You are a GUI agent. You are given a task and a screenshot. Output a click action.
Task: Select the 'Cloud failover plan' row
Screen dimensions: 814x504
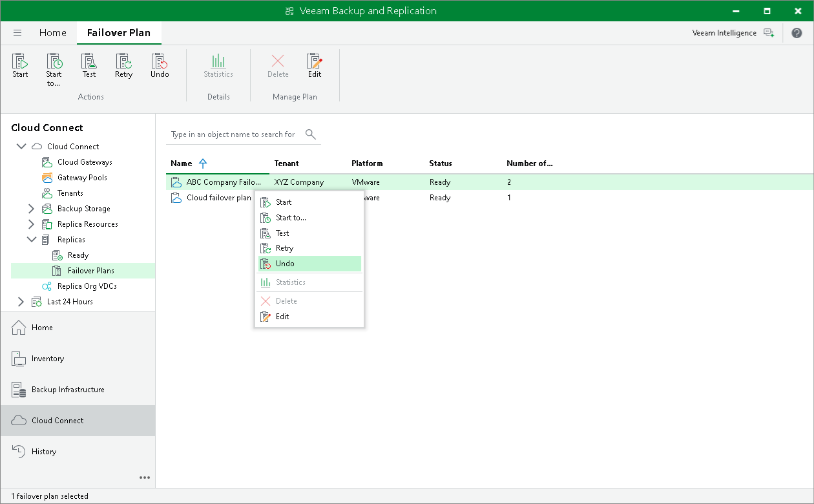click(490, 198)
